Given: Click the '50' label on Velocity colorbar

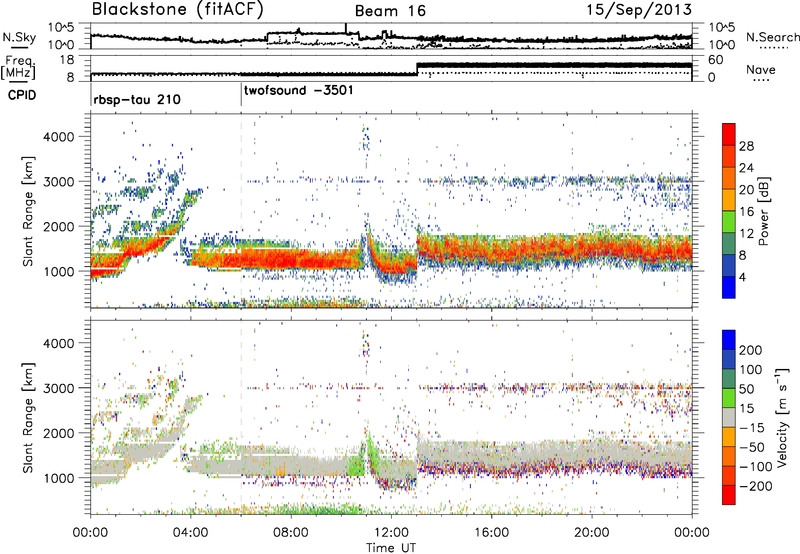Looking at the screenshot, I should pos(746,389).
